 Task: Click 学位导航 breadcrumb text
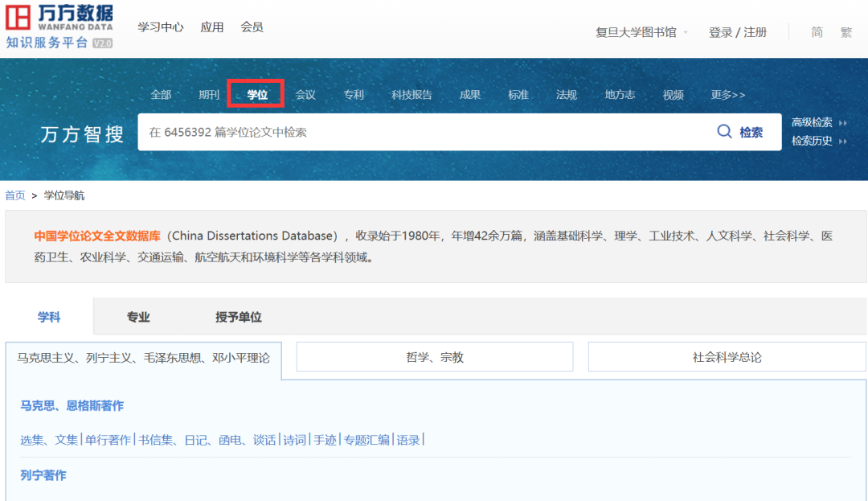point(64,195)
